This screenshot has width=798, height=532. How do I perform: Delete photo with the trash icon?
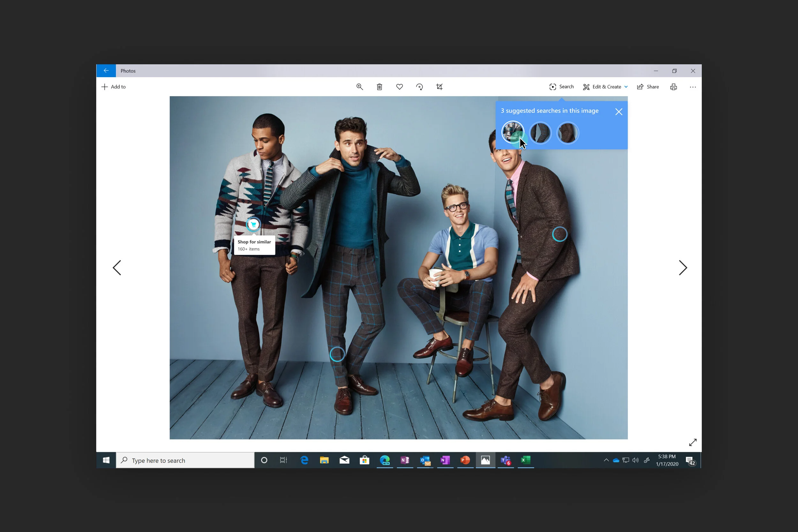(379, 87)
